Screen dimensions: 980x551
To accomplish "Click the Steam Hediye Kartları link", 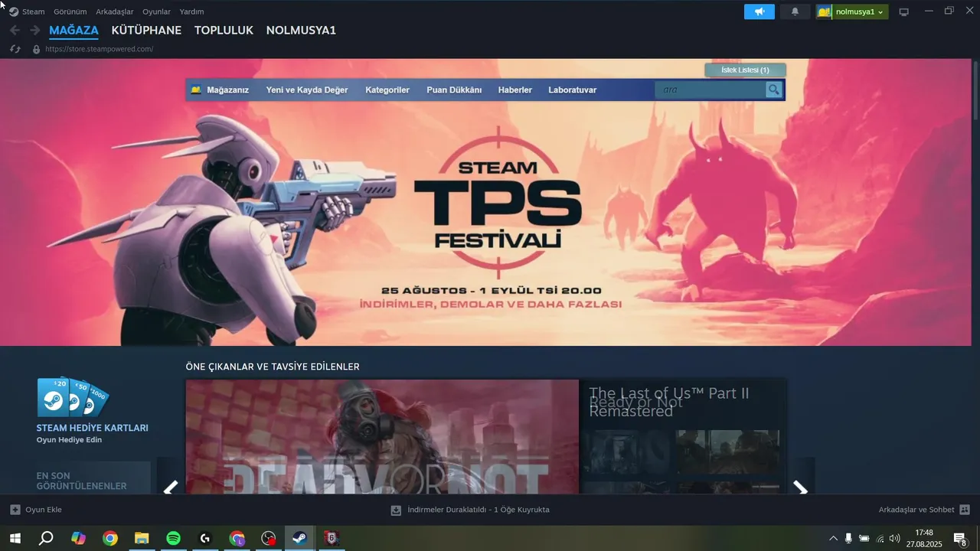I will pyautogui.click(x=93, y=428).
